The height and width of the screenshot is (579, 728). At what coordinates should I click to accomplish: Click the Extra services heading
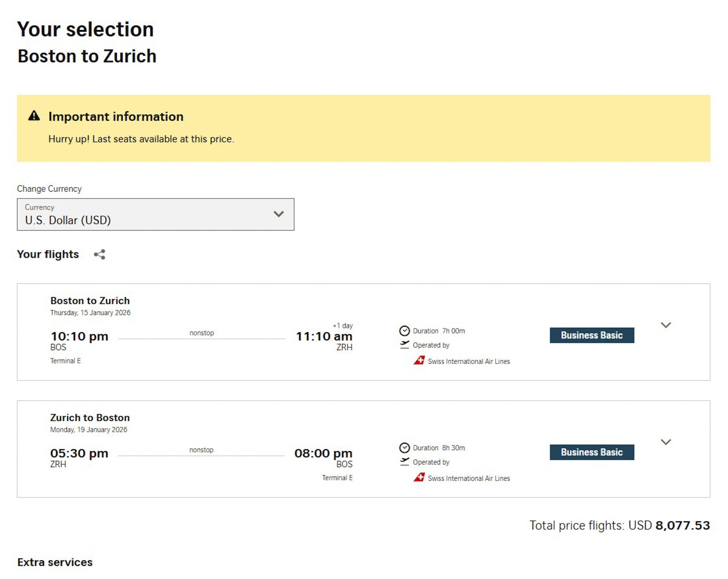coord(55,562)
